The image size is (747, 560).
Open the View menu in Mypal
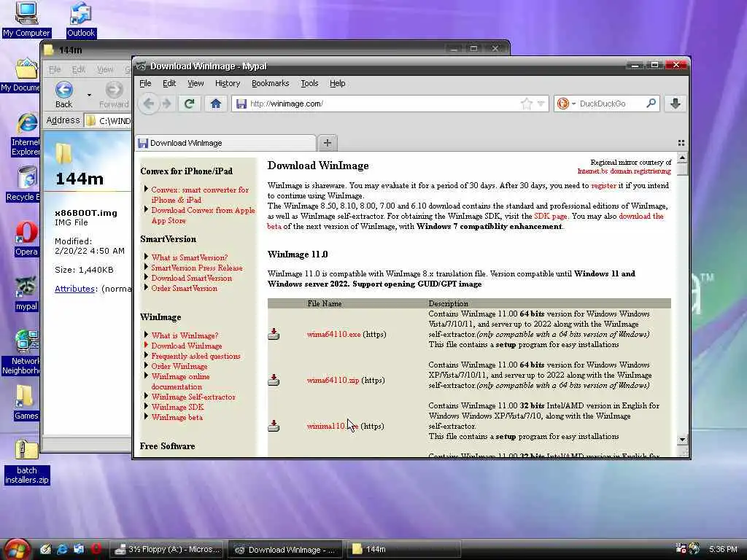point(196,83)
